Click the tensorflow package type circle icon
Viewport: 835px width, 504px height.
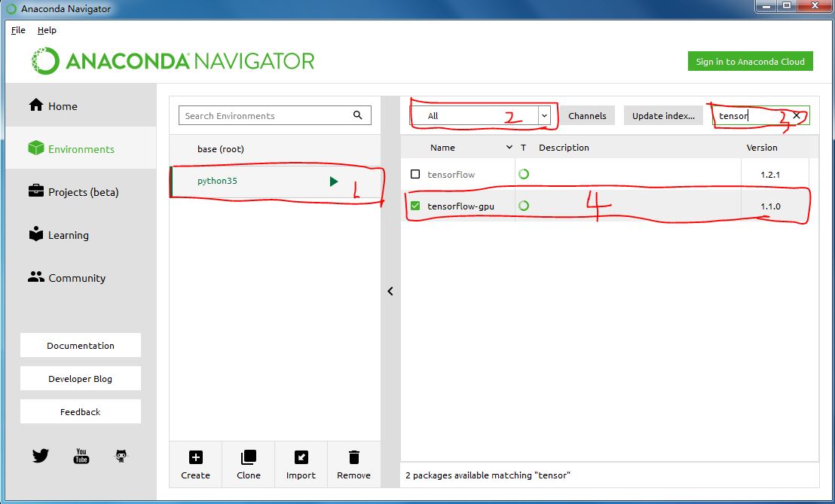(524, 174)
